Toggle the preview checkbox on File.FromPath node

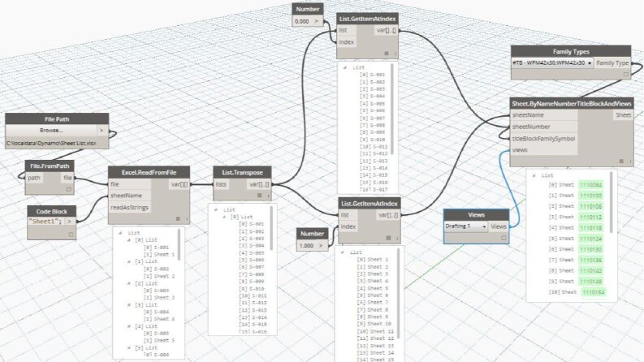pos(69,189)
